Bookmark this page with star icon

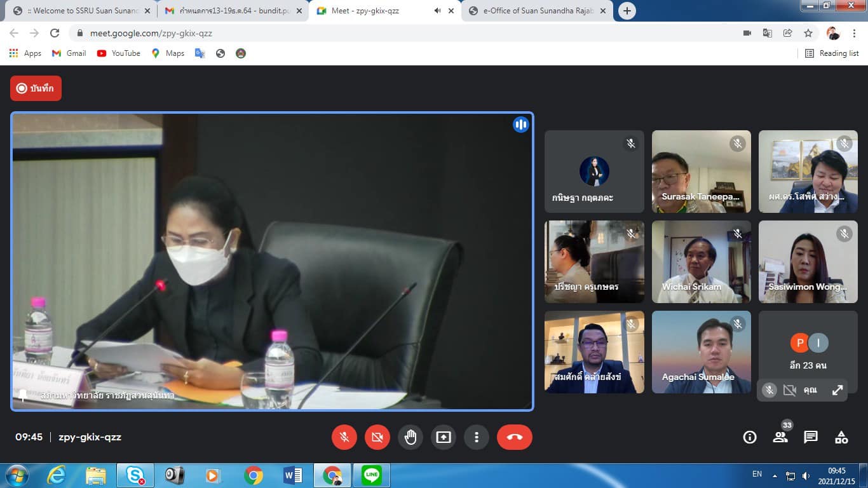click(x=808, y=33)
